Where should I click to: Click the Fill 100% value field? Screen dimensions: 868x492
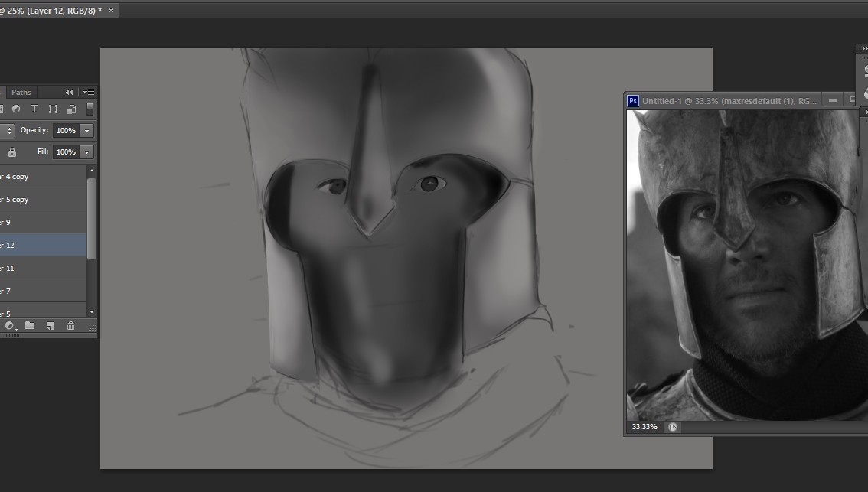[x=66, y=152]
